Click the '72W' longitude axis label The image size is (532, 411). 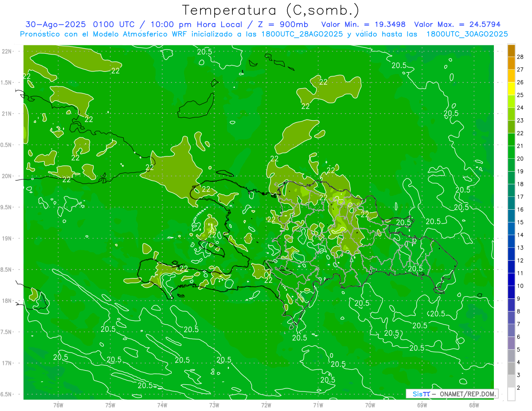266,405
